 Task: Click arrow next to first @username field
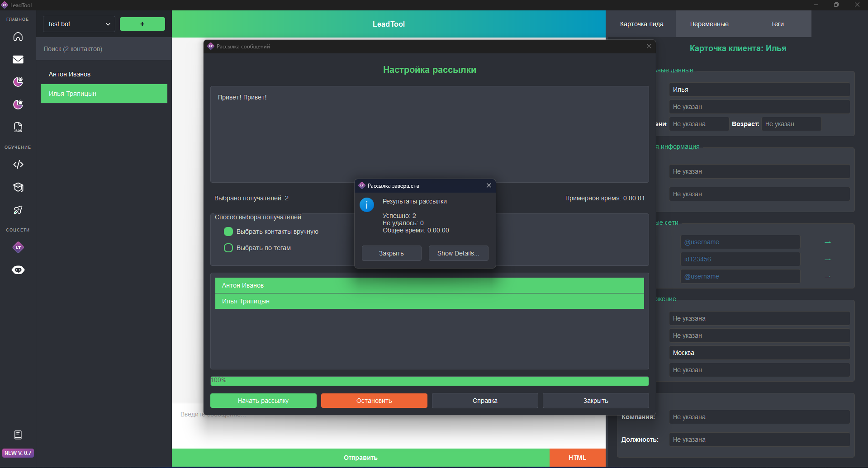(828, 242)
